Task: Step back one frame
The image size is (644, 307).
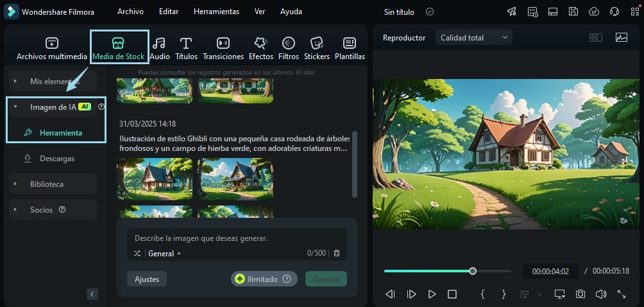Action: click(390, 294)
